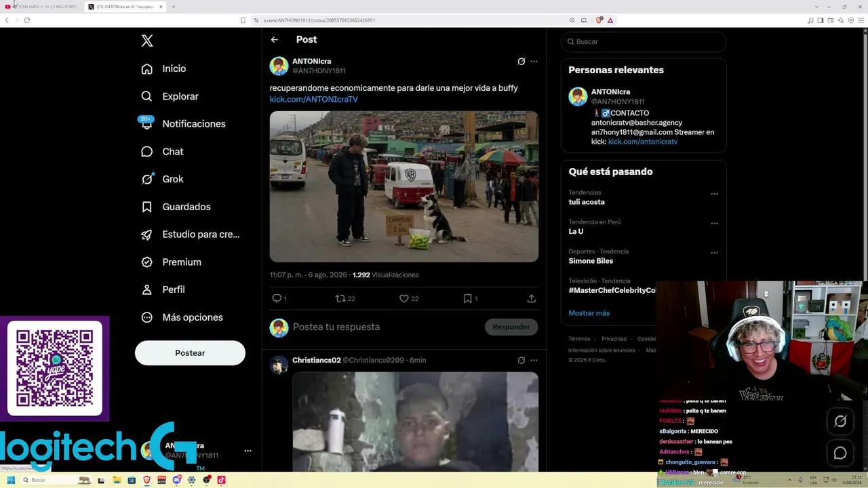Close the ANTONIcra en X browser tab

(161, 7)
